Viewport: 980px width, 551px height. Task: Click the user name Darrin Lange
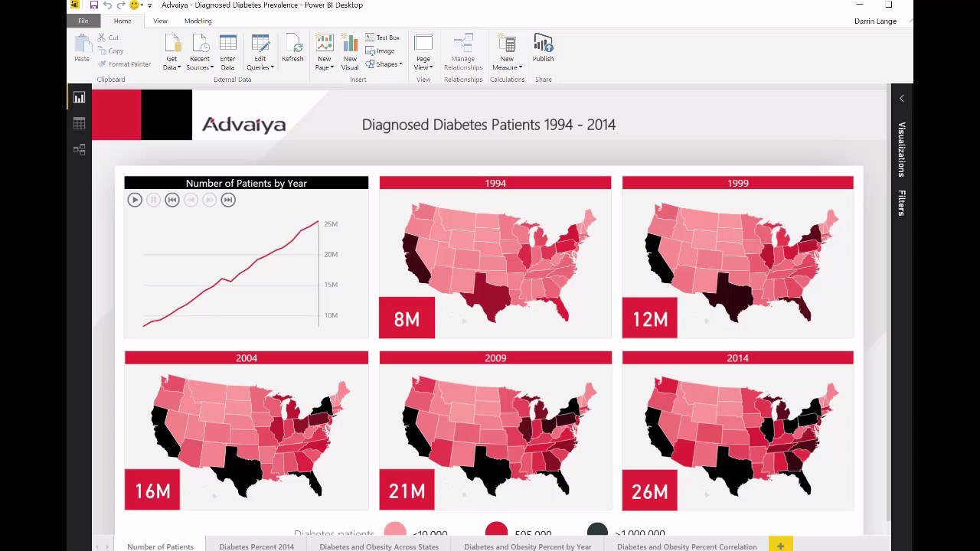click(x=875, y=21)
